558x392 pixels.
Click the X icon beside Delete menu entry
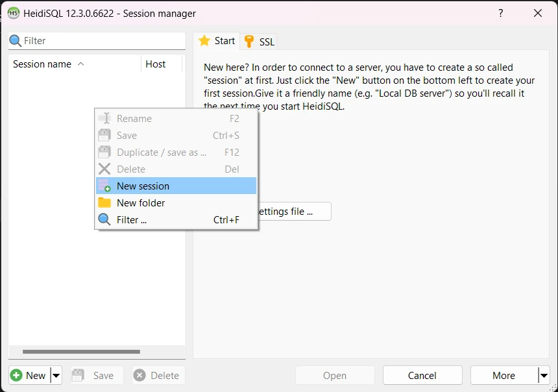pyautogui.click(x=104, y=169)
